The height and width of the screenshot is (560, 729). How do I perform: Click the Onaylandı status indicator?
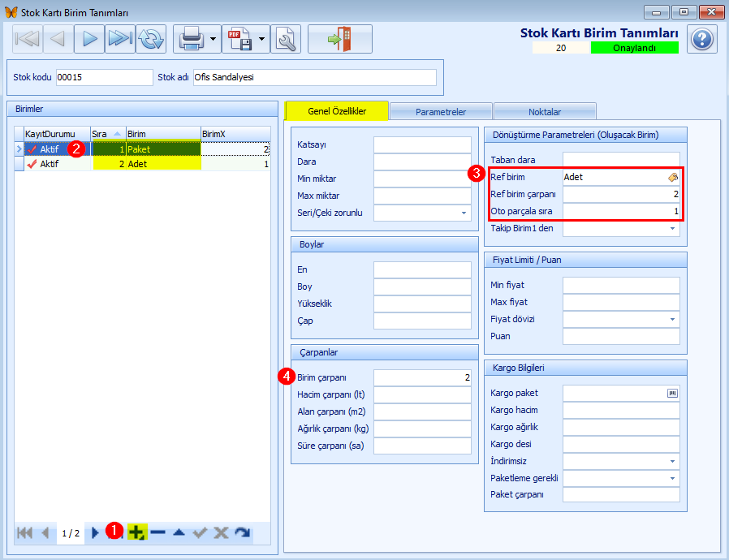[635, 48]
